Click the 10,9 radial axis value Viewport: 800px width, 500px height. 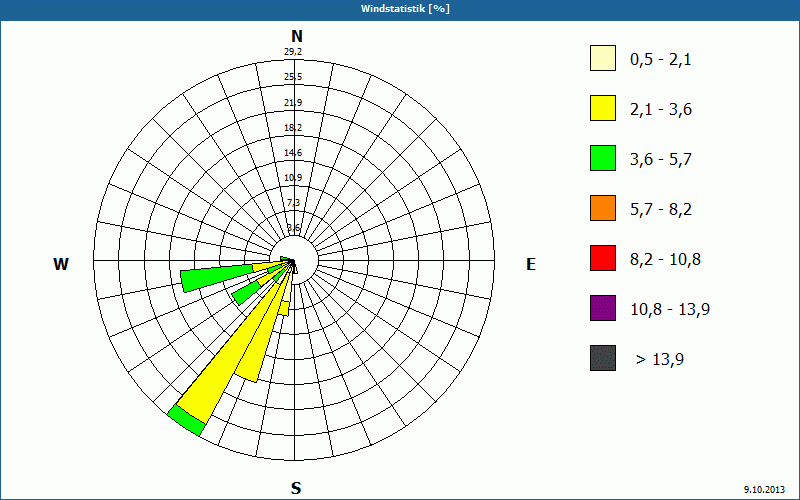coord(293,178)
